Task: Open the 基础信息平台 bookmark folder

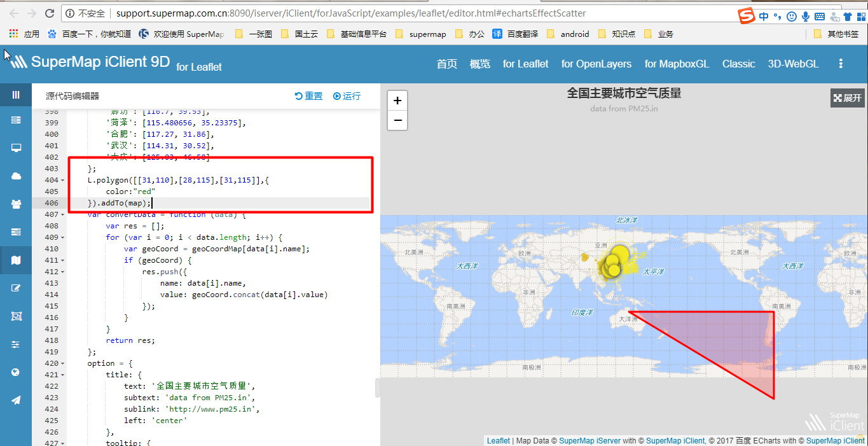Action: pyautogui.click(x=357, y=34)
